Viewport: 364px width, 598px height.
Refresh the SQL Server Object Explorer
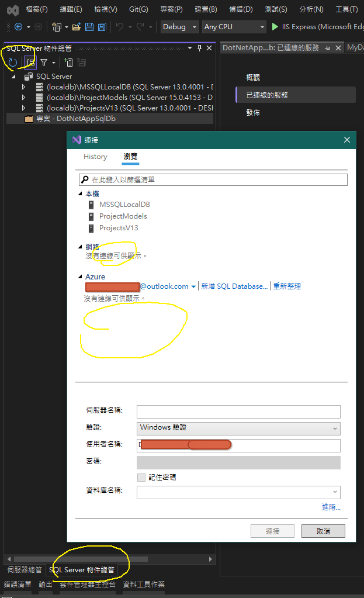[x=13, y=62]
